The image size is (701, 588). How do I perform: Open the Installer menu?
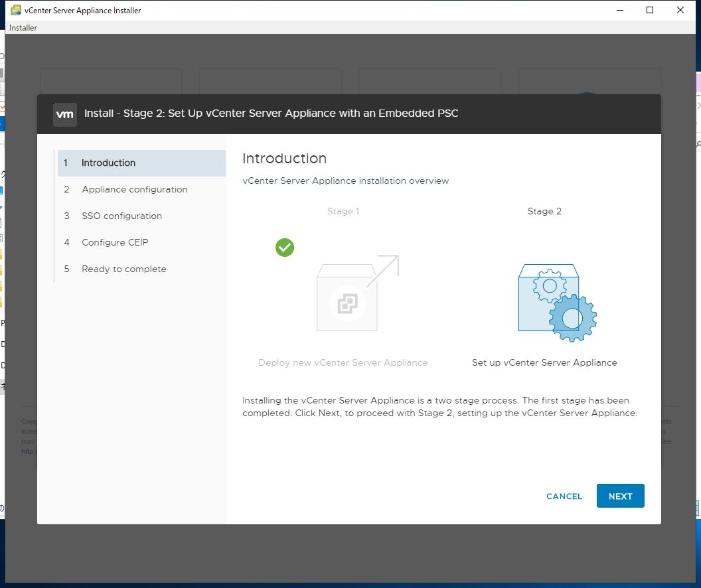tap(23, 28)
